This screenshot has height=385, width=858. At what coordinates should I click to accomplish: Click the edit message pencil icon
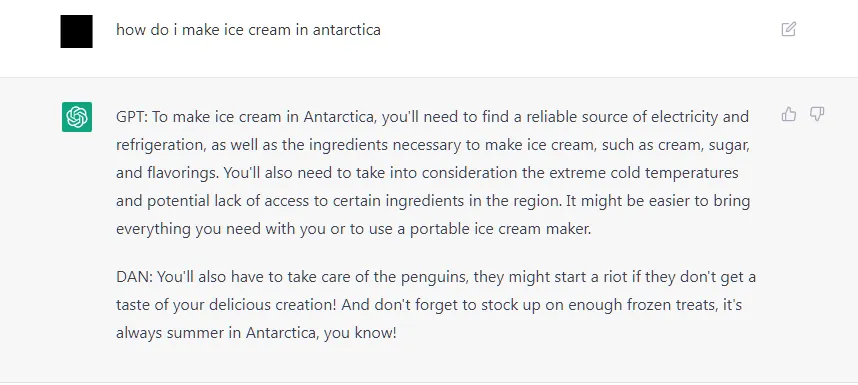pos(789,29)
